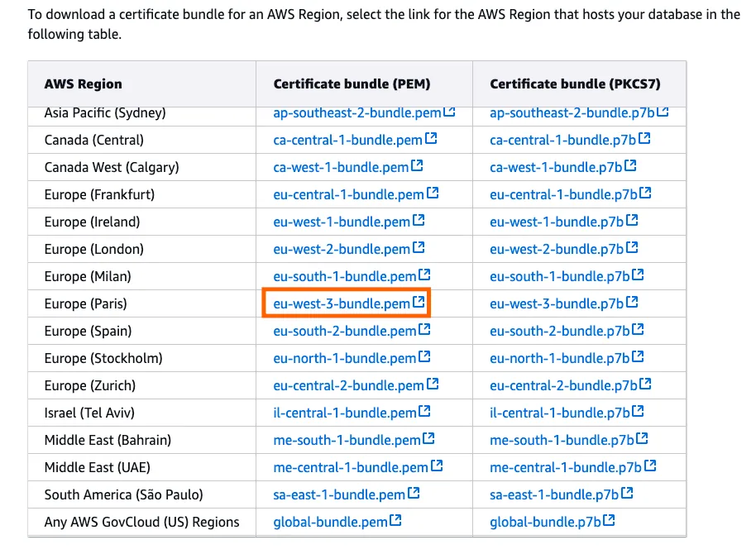Select the Europe (Ireland) cell
Image resolution: width=756 pixels, height=554 pixels.
(x=141, y=222)
